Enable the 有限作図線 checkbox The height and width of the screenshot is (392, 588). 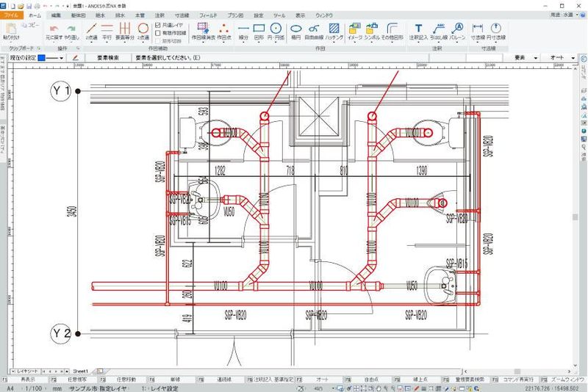(158, 33)
